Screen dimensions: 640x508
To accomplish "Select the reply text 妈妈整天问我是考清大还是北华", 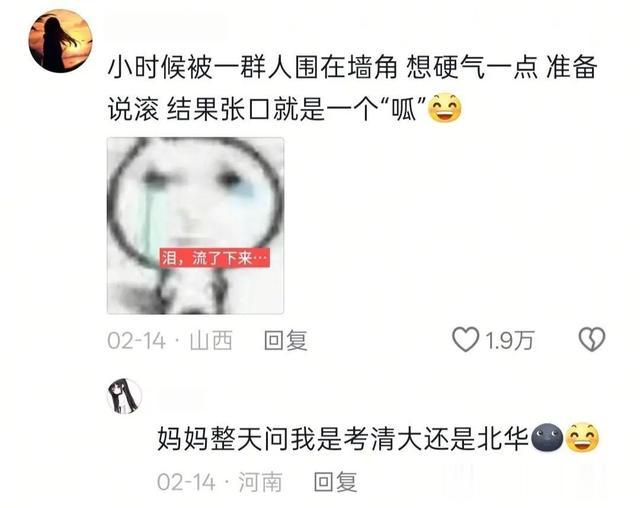I will pyautogui.click(x=343, y=439).
